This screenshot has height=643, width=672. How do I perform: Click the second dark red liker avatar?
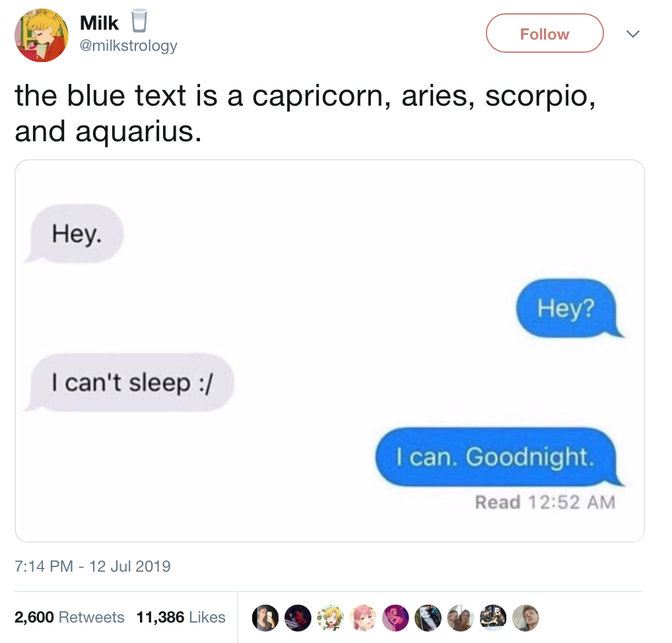pos(298,618)
